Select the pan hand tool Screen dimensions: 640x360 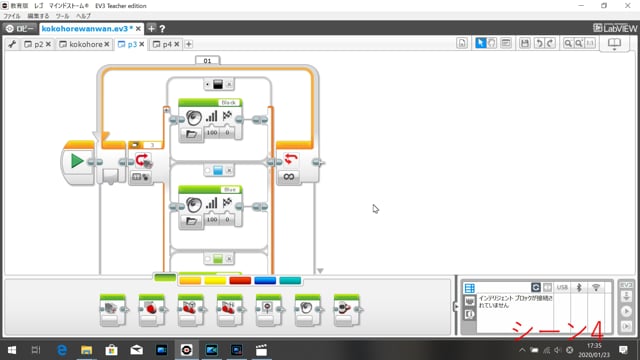[492, 43]
